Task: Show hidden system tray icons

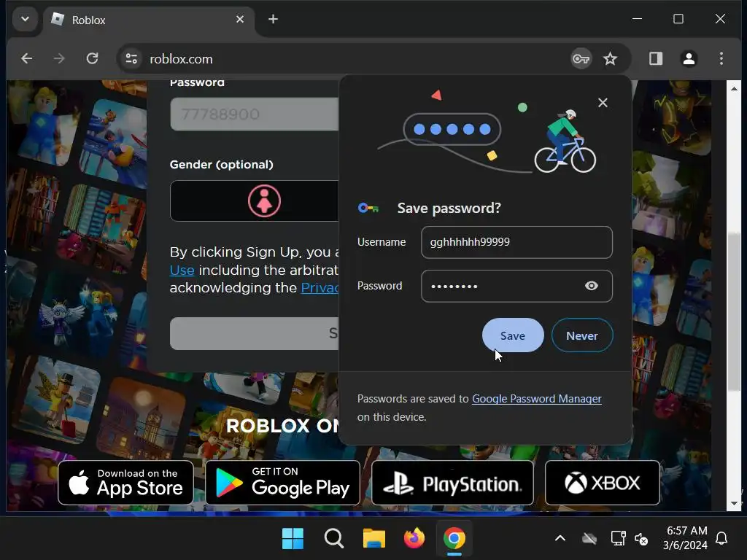Action: tap(560, 539)
